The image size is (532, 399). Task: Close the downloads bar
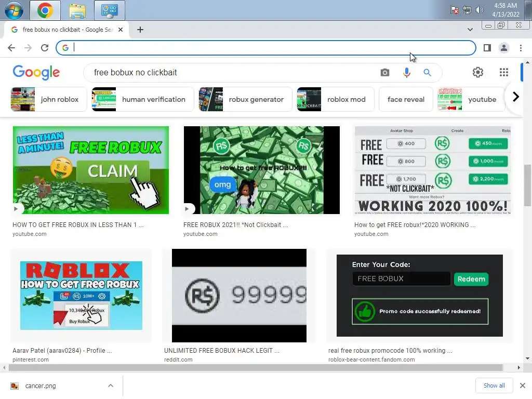[523, 385]
